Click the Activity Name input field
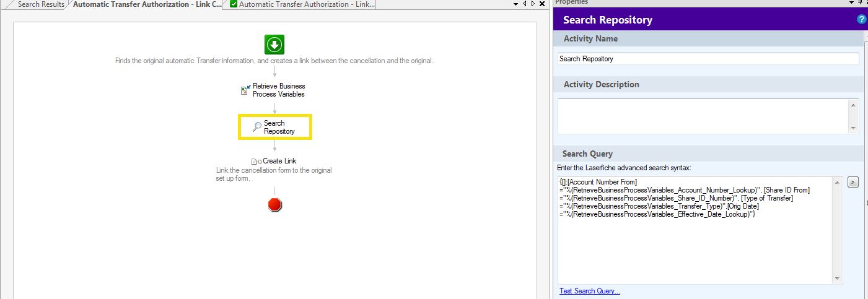Image resolution: width=868 pixels, height=299 pixels. coord(708,59)
